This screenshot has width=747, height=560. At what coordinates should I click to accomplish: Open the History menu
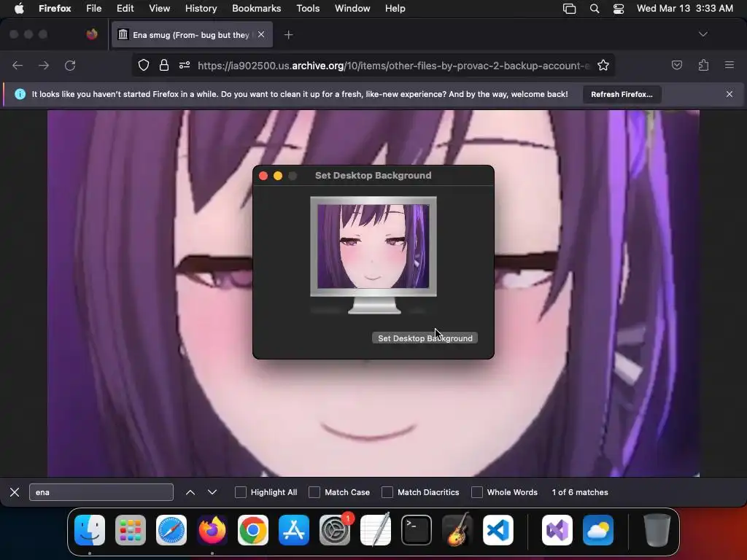(201, 9)
